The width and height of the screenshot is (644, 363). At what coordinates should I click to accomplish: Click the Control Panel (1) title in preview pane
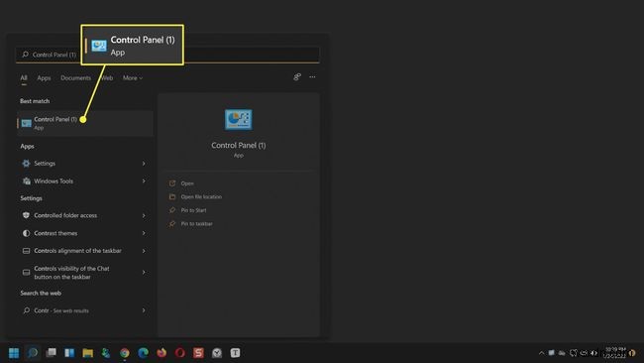(x=238, y=145)
